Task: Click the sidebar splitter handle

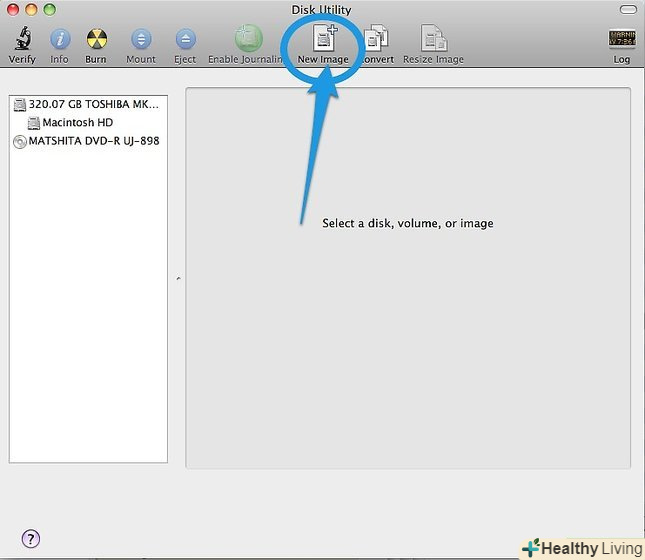Action: pyautogui.click(x=179, y=279)
